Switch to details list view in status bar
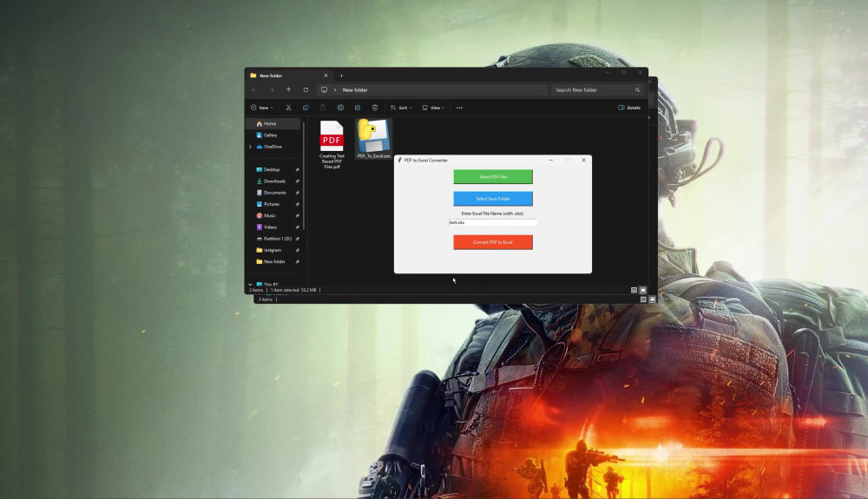 click(634, 290)
